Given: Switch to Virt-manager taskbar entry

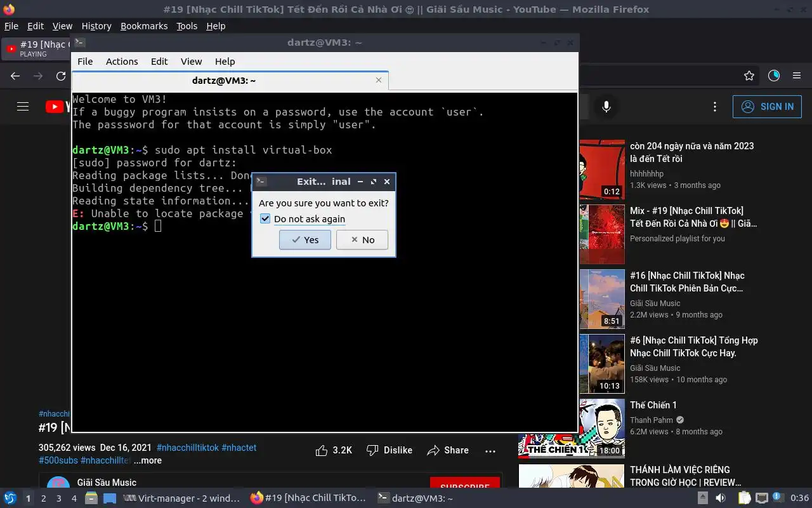Looking at the screenshot, I should point(181,498).
